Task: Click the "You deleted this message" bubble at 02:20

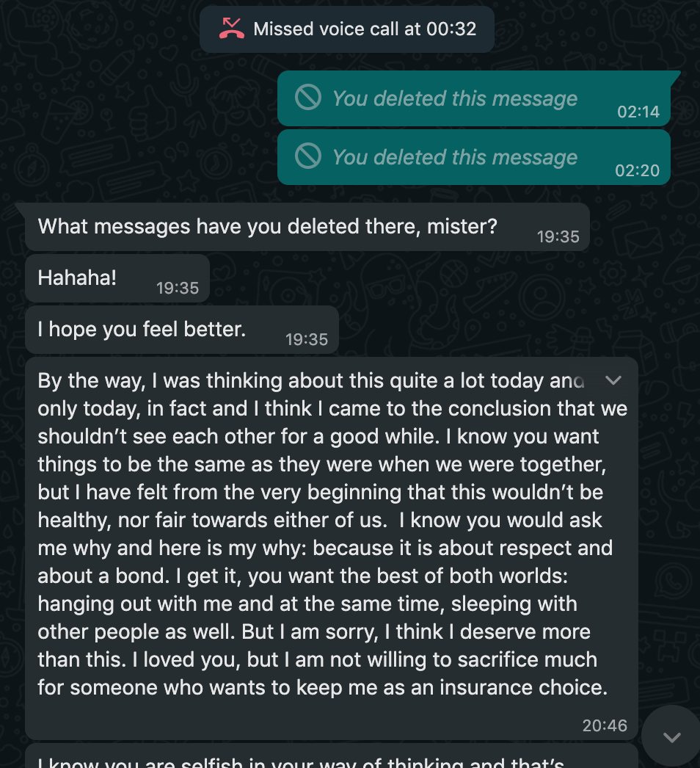Action: pyautogui.click(x=474, y=157)
